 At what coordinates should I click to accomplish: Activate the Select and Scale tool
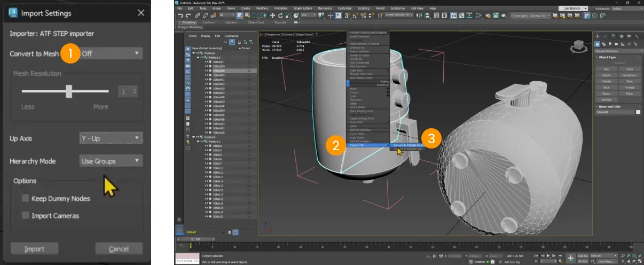tap(288, 15)
